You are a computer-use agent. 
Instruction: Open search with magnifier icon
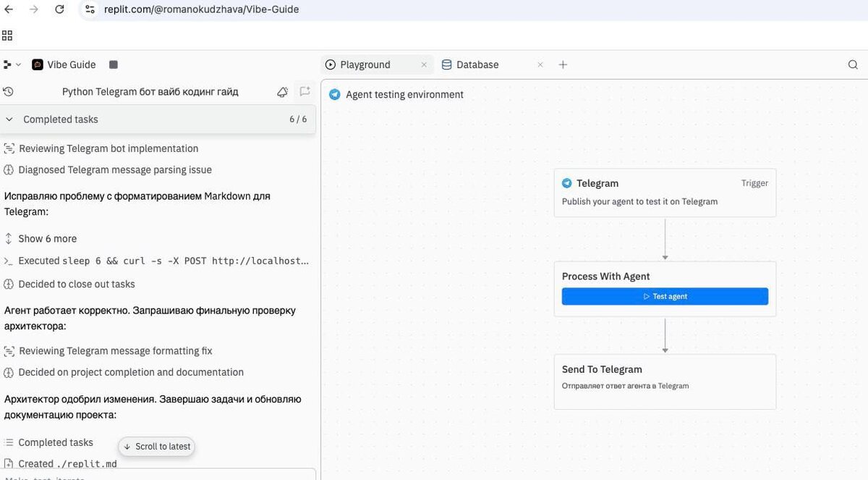click(853, 64)
